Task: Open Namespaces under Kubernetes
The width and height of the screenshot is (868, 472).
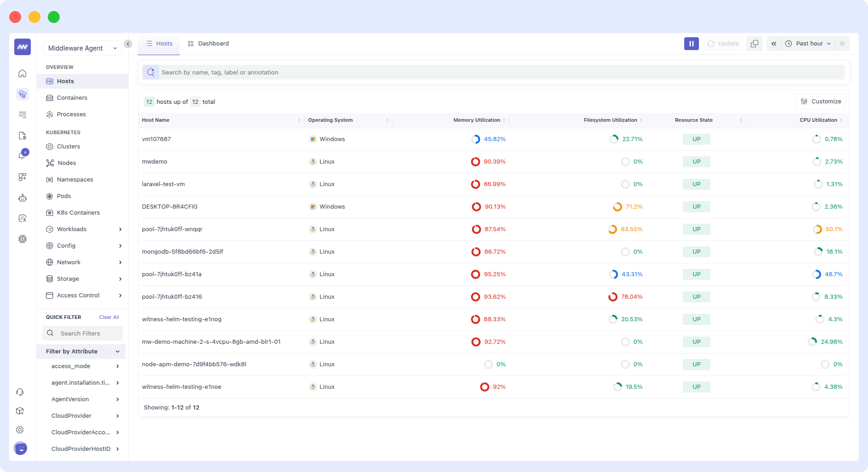Action: coord(83,180)
